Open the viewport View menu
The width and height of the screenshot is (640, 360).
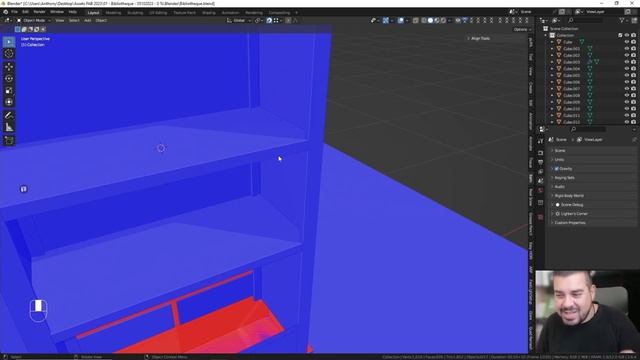[x=60, y=20]
